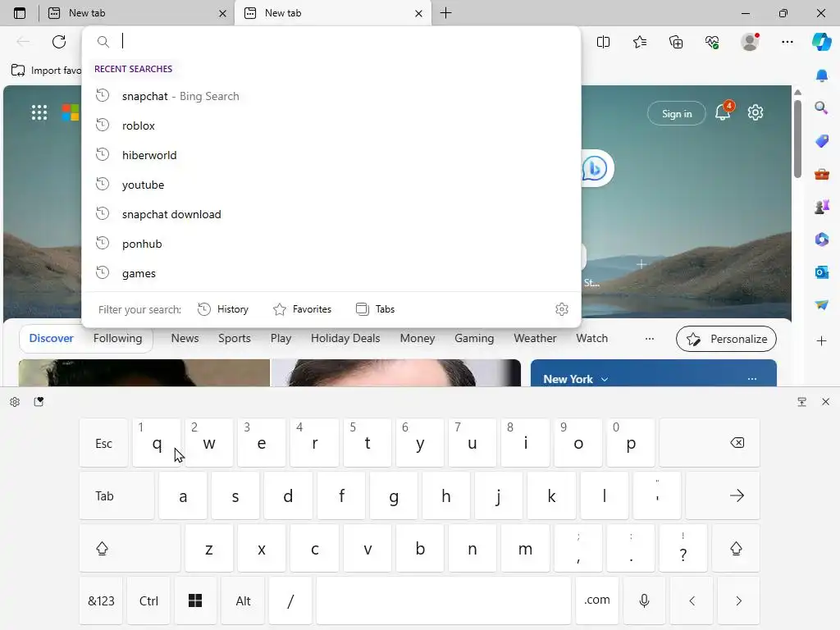
Task: Toggle the Alt key on keyboard
Action: 243,600
